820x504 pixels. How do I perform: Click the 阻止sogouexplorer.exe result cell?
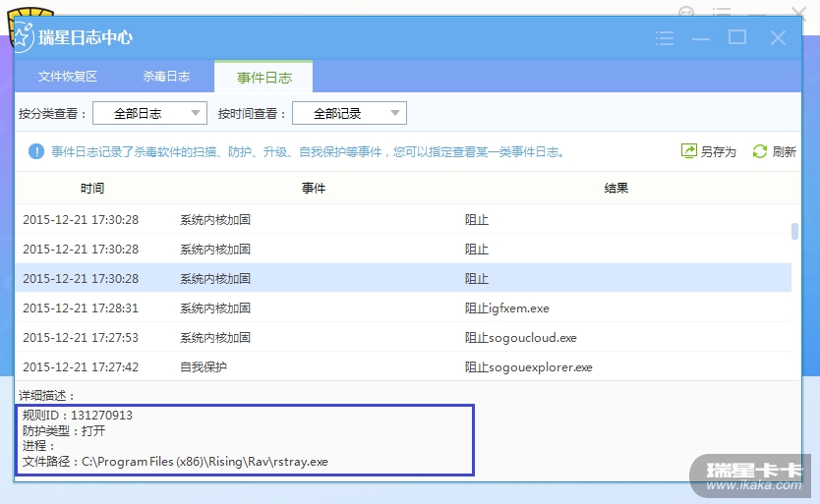click(528, 367)
